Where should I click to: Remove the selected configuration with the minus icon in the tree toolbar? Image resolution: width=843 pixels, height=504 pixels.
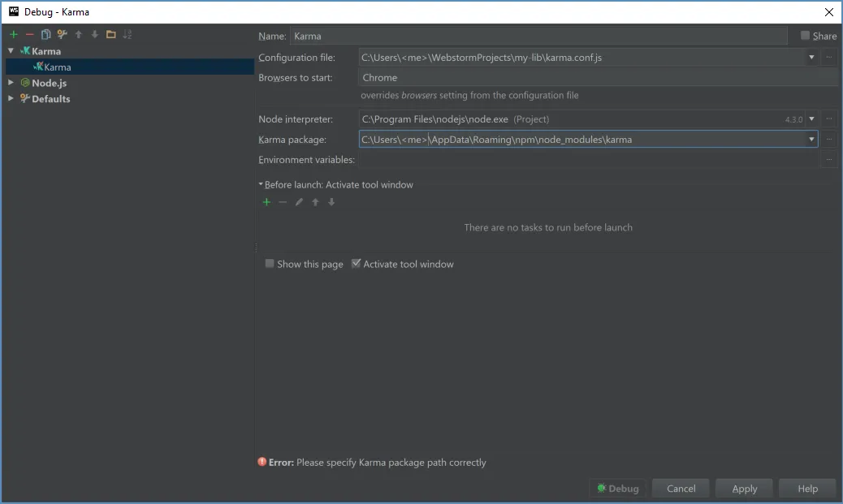pyautogui.click(x=29, y=34)
